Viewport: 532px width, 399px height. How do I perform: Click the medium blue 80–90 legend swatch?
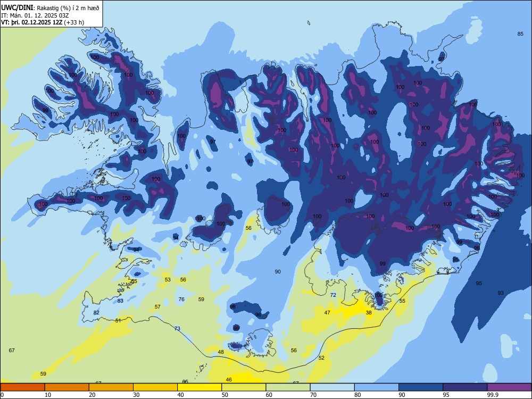pos(377,387)
